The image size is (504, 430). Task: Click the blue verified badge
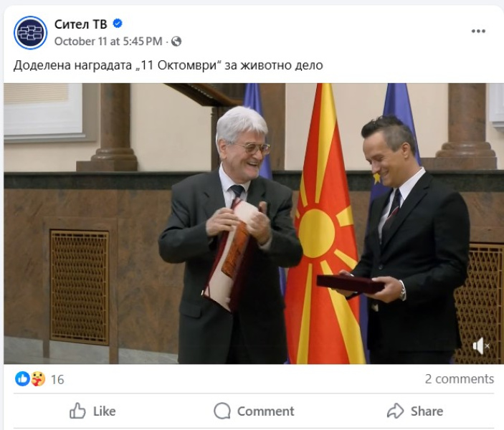pyautogui.click(x=118, y=24)
